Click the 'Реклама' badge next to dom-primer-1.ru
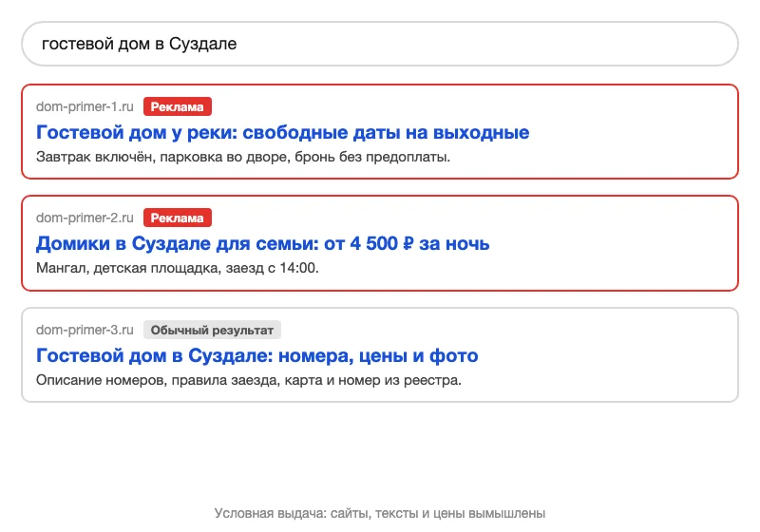Screen dimensions: 760x532 (x=178, y=106)
